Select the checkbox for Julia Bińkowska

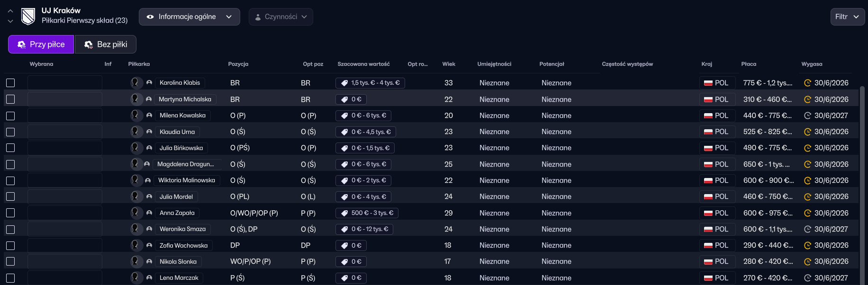(10, 148)
